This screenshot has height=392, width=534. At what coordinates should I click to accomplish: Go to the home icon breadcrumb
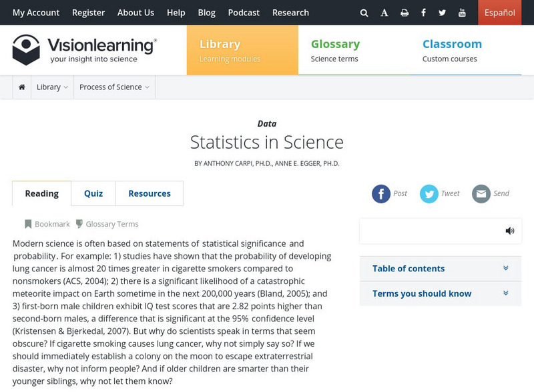click(22, 87)
